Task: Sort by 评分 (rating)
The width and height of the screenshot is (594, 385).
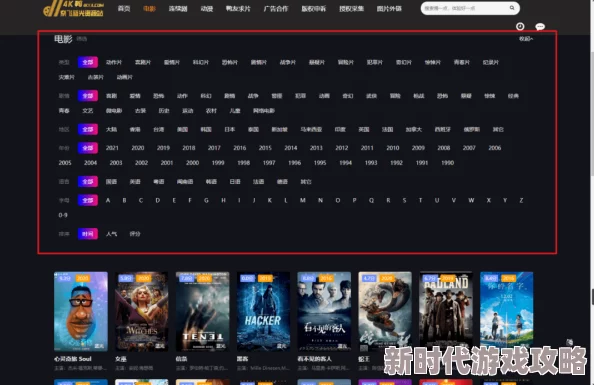Action: click(135, 234)
